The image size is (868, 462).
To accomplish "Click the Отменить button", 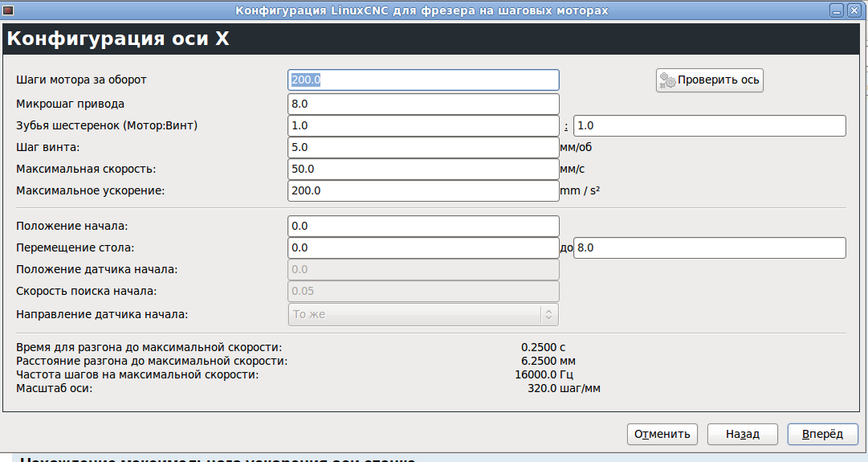I will click(662, 435).
